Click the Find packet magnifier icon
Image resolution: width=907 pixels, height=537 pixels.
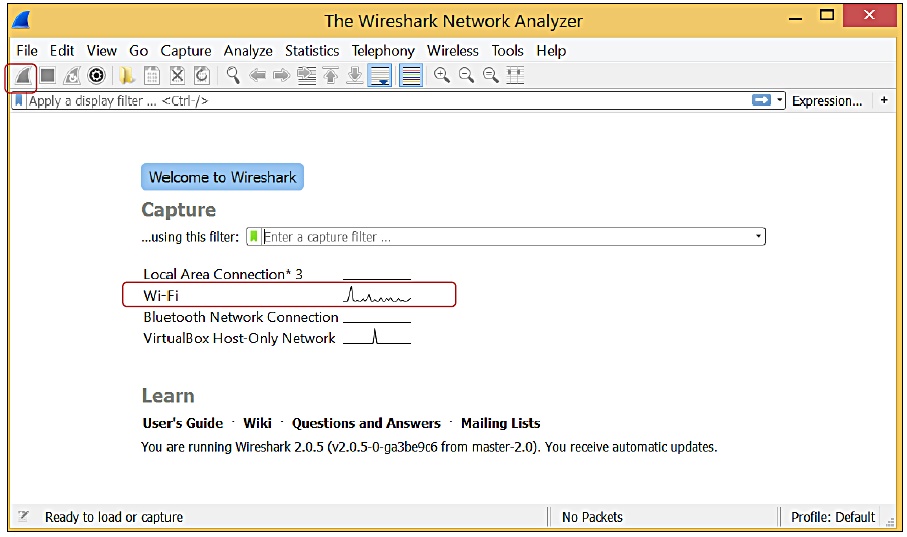pos(233,76)
